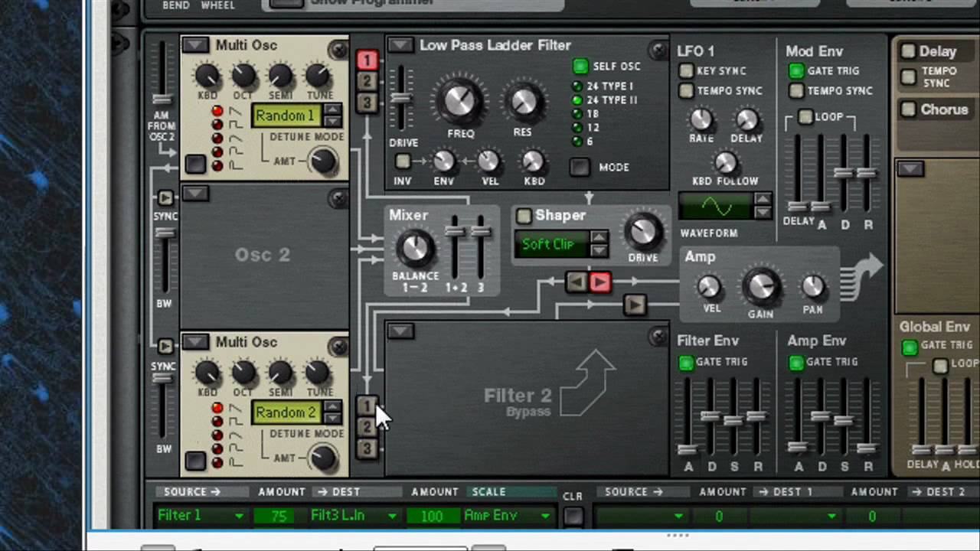Open the Filter 1 modulation source dropdown
The image size is (980, 551).
(x=201, y=517)
